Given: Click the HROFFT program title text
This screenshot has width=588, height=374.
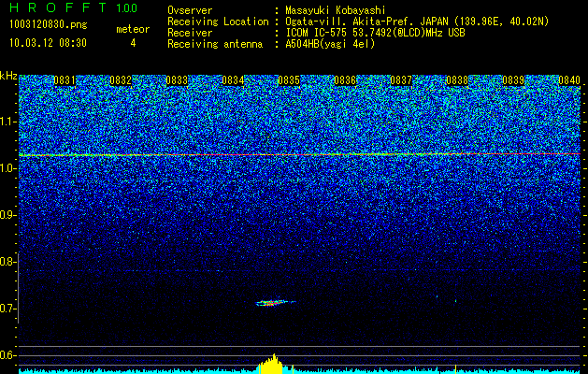Looking at the screenshot, I should (x=58, y=7).
